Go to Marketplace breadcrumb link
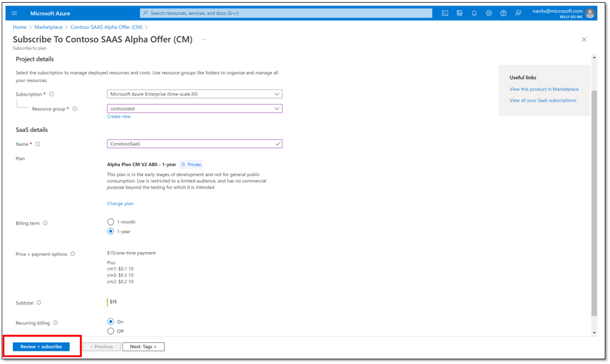This screenshot has height=364, width=610. click(x=48, y=27)
